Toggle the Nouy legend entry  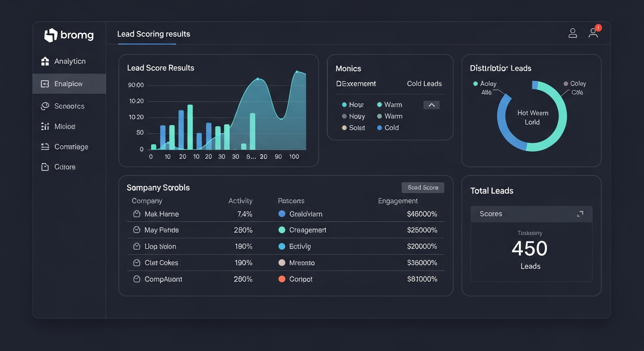click(x=354, y=117)
